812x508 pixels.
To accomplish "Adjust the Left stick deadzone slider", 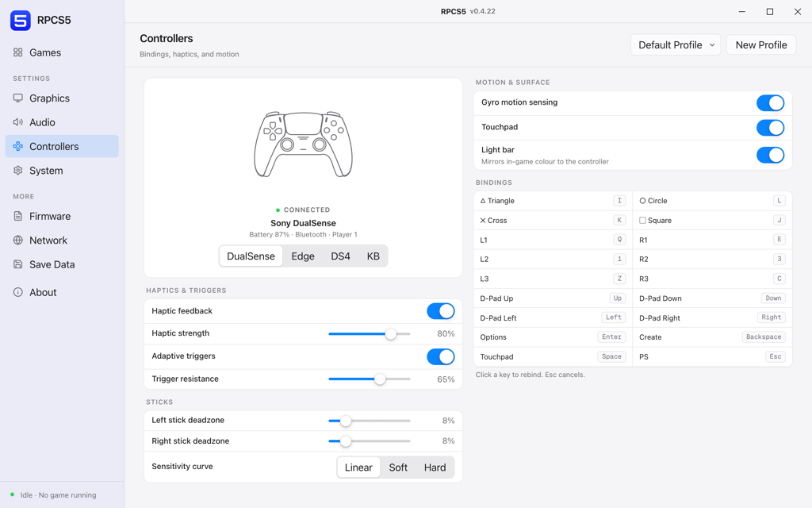I will click(370, 421).
